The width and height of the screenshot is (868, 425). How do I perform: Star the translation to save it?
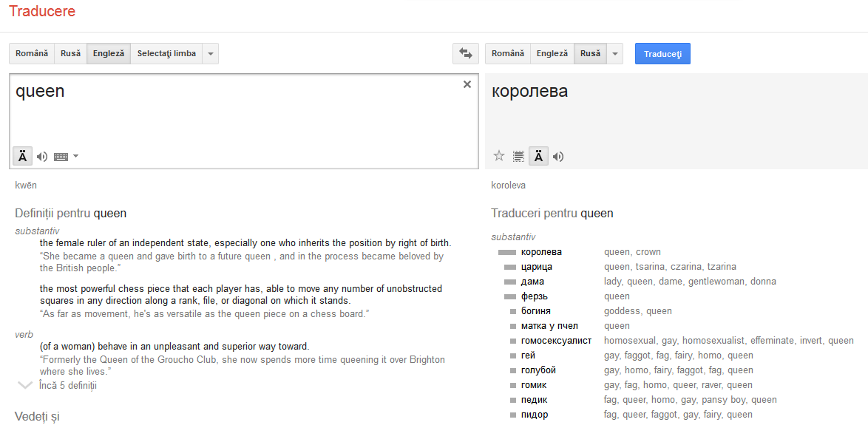click(x=499, y=156)
